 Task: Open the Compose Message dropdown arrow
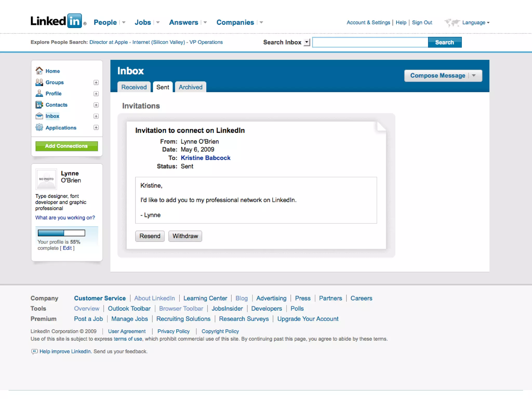(x=474, y=76)
